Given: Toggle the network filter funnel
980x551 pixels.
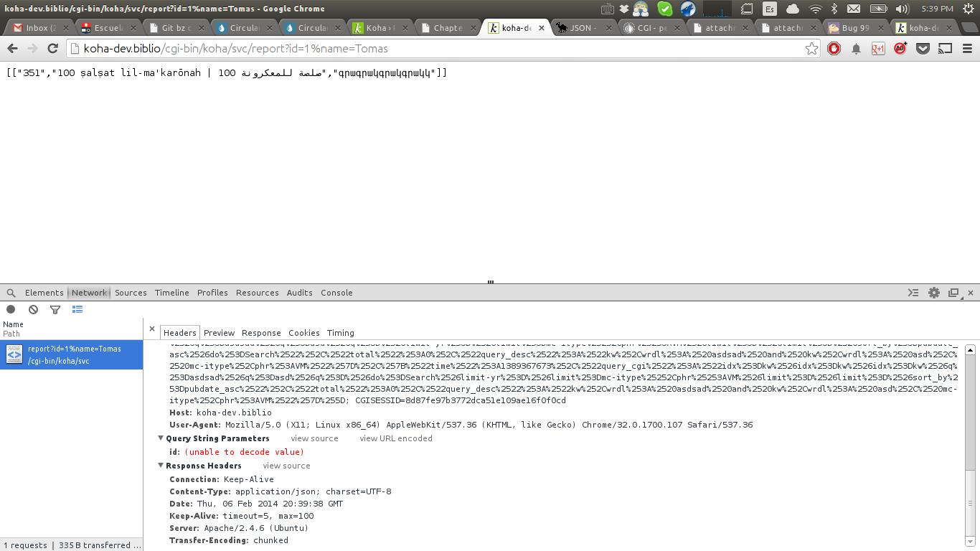Looking at the screenshot, I should [55, 309].
